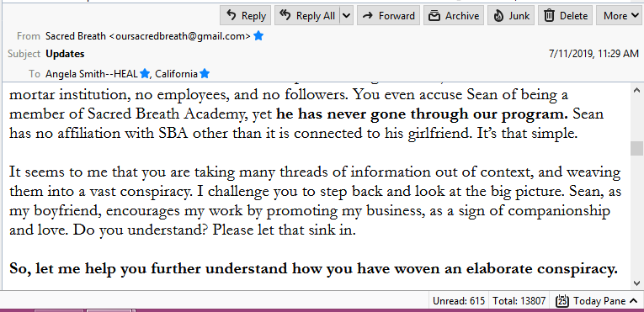Click the Unread: 615 status indicator

click(x=458, y=301)
